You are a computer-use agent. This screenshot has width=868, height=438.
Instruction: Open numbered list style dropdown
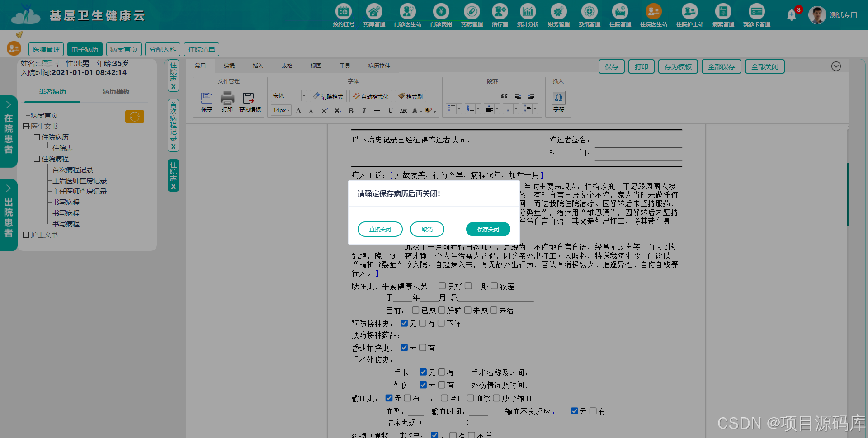pyautogui.click(x=478, y=109)
